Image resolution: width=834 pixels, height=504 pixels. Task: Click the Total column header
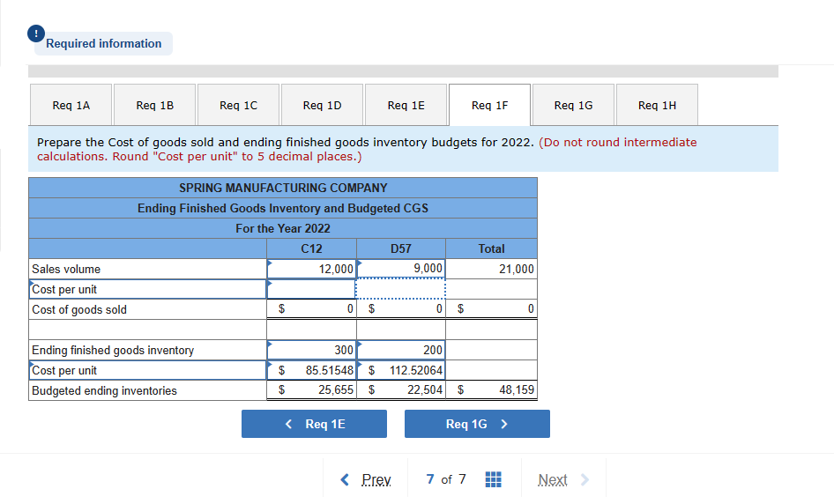tap(491, 248)
